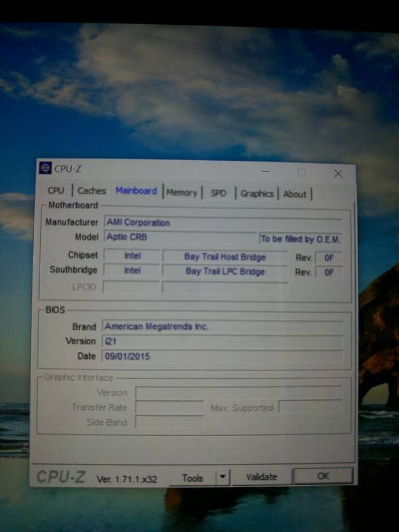Open the Caches tab

point(92,191)
